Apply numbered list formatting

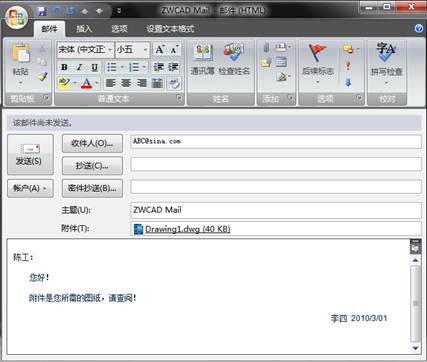(x=134, y=67)
